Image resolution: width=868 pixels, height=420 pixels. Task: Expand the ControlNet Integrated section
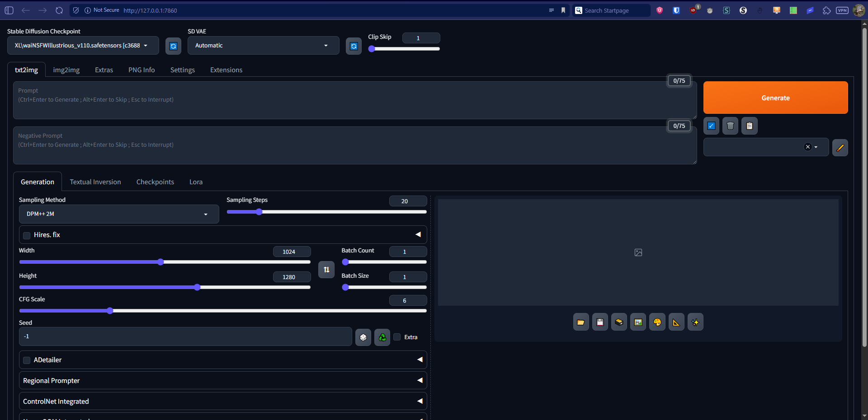pos(223,401)
